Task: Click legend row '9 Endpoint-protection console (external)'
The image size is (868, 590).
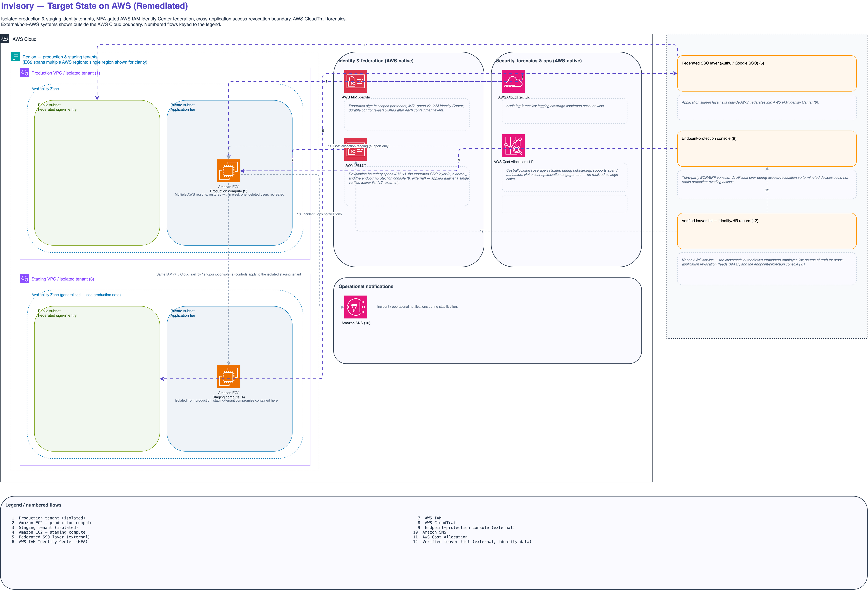Action: [x=466, y=528]
